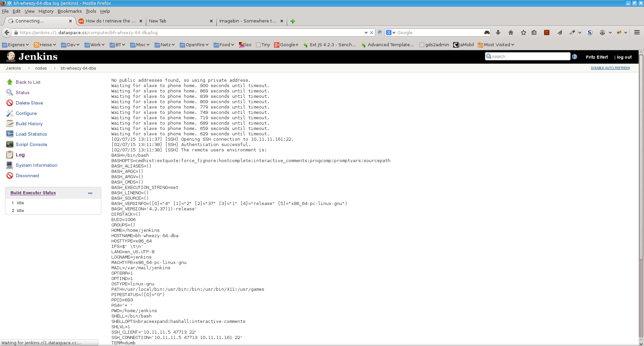Collapse the Build Executor Status panel

tap(90, 193)
